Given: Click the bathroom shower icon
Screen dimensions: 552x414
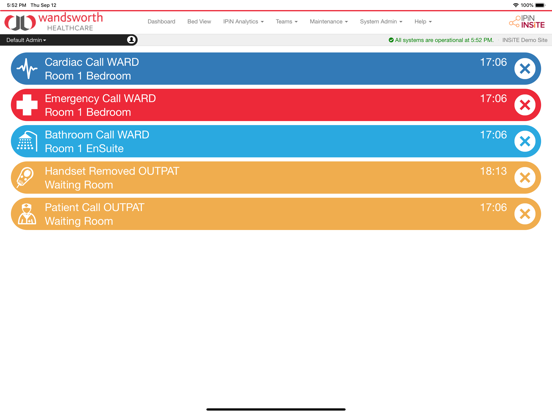Looking at the screenshot, I should click(27, 141).
